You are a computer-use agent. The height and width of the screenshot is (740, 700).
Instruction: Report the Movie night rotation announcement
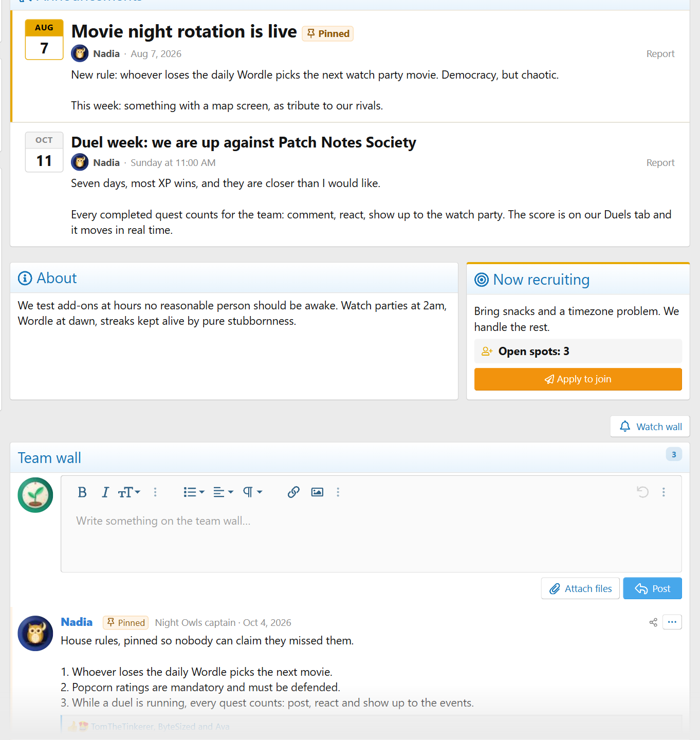click(x=660, y=54)
